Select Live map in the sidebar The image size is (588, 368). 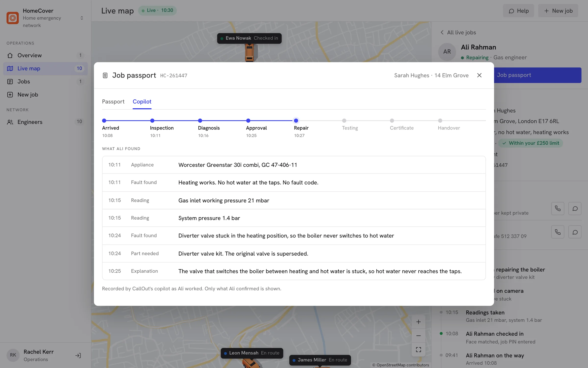click(45, 68)
